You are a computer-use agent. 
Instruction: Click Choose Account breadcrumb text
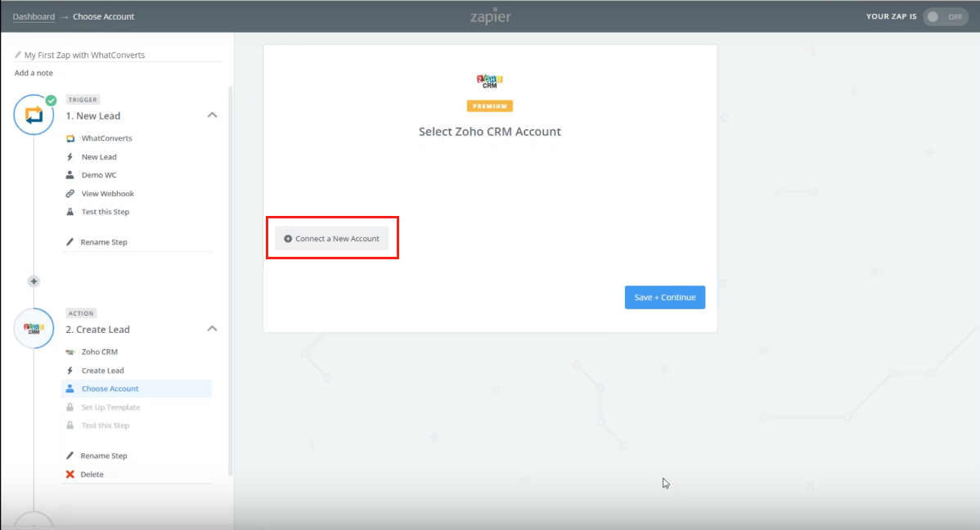[104, 16]
